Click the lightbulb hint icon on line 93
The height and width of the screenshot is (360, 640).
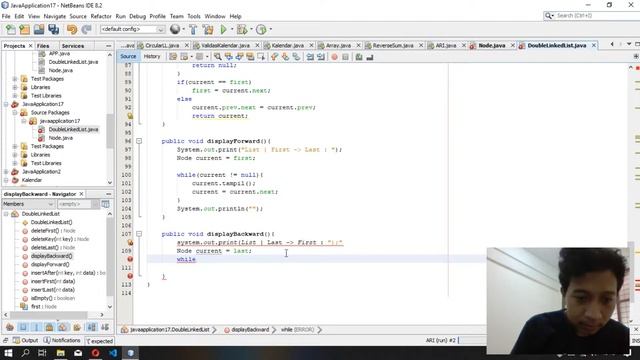click(x=130, y=116)
